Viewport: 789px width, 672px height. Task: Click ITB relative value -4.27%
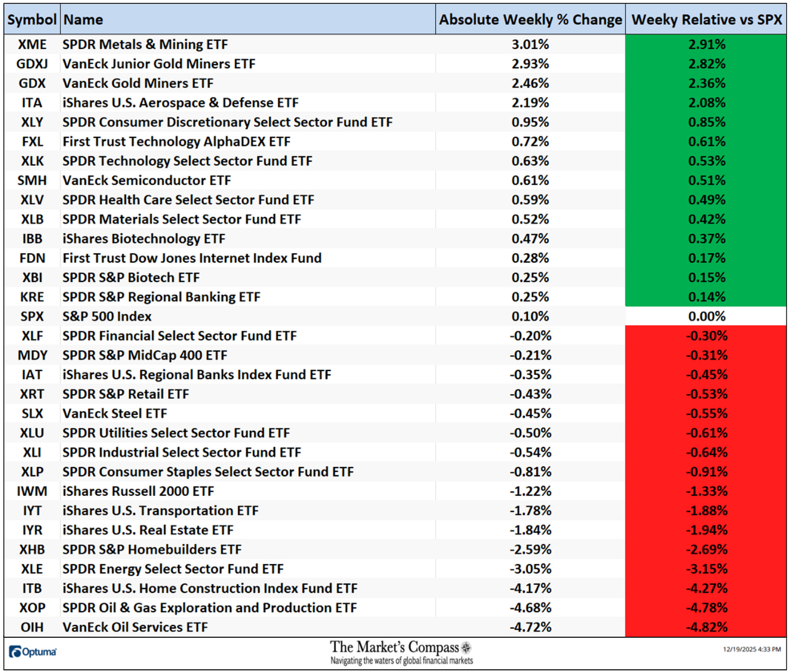coord(707,589)
